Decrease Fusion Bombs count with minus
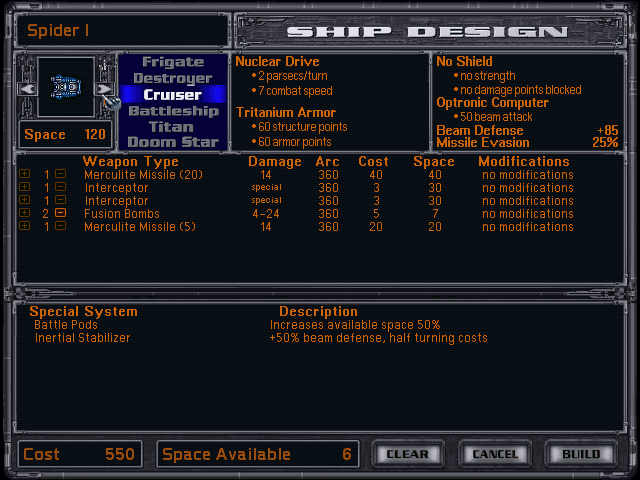 (60, 214)
